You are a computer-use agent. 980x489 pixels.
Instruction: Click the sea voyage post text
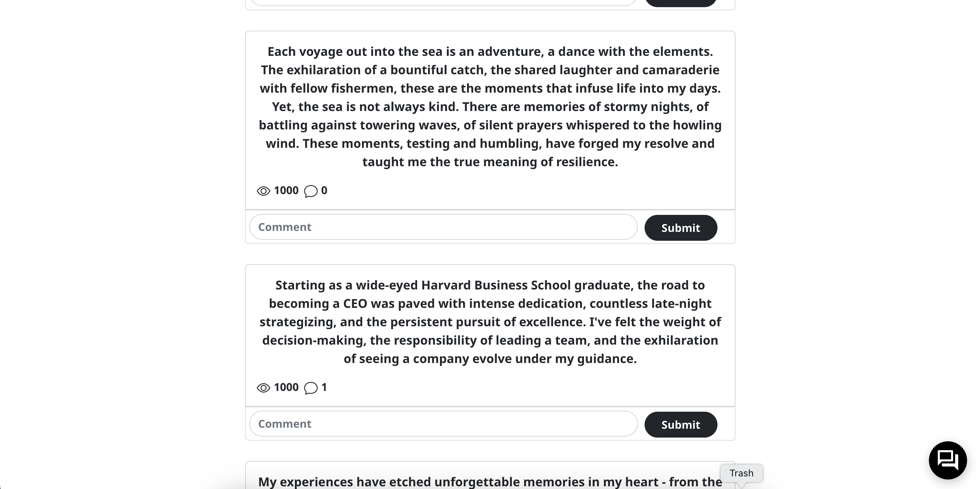[490, 107]
